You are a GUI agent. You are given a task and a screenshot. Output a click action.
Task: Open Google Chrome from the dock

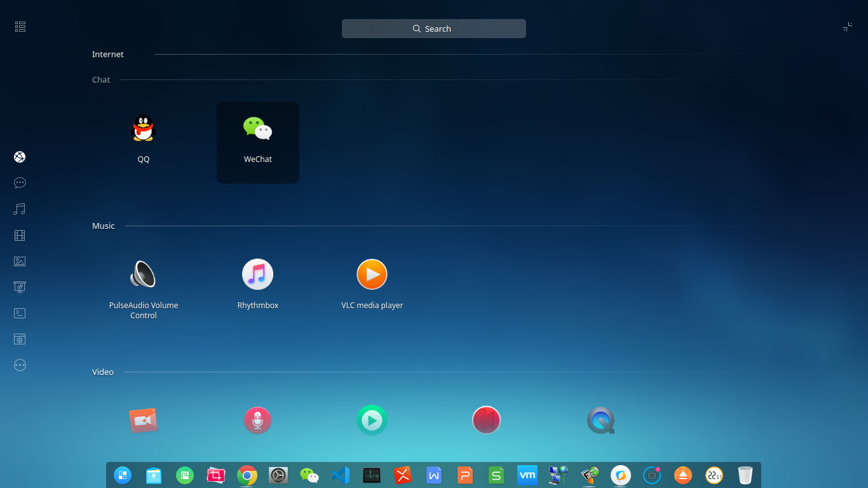pos(247,475)
